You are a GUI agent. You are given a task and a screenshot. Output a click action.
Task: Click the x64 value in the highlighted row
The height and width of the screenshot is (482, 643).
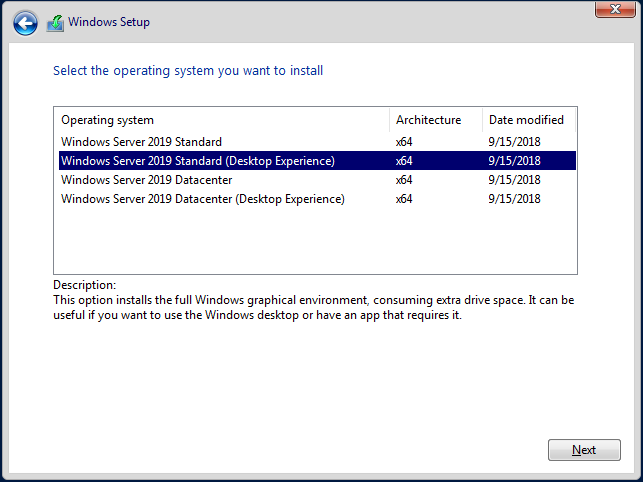coord(404,161)
